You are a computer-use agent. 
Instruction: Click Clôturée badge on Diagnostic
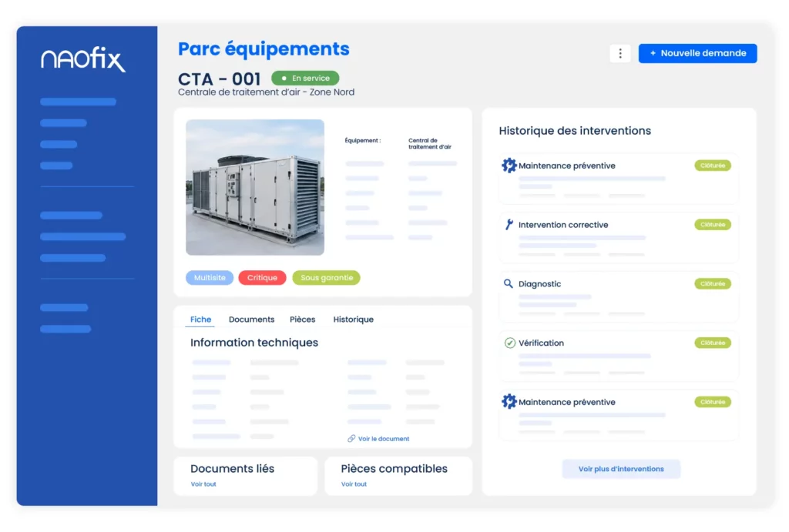[x=713, y=283]
